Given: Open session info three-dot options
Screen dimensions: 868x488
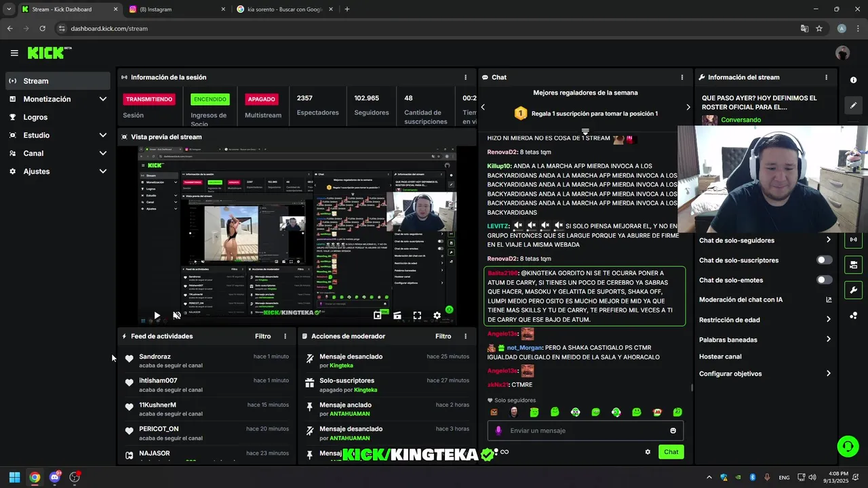Looking at the screenshot, I should [465, 77].
